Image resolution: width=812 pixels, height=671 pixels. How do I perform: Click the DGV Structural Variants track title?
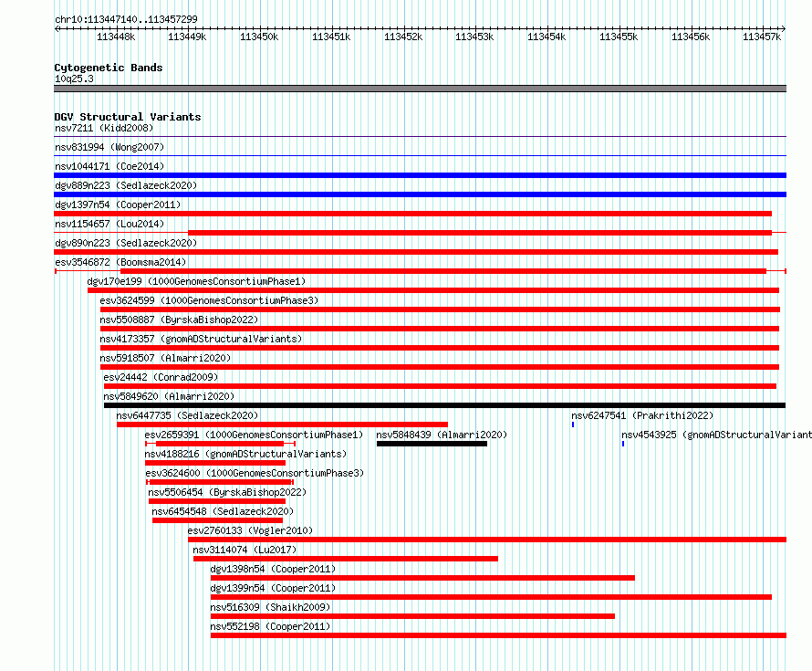click(x=128, y=117)
